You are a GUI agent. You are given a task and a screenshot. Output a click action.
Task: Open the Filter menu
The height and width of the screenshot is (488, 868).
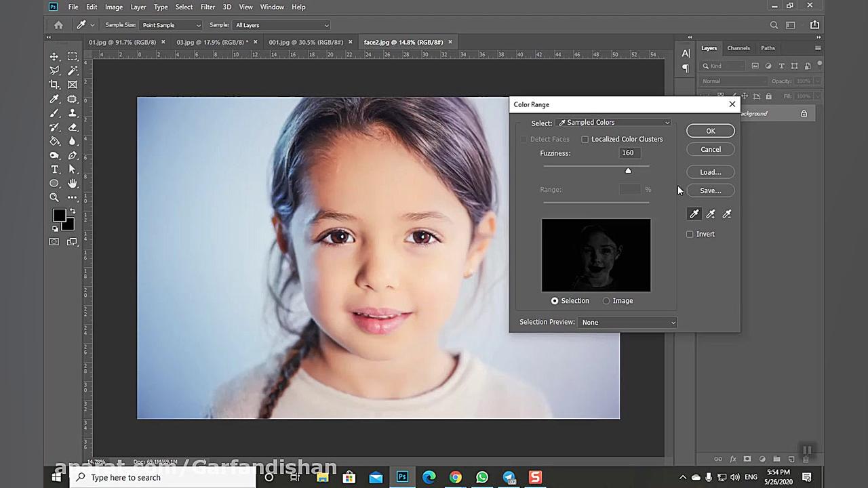[208, 7]
